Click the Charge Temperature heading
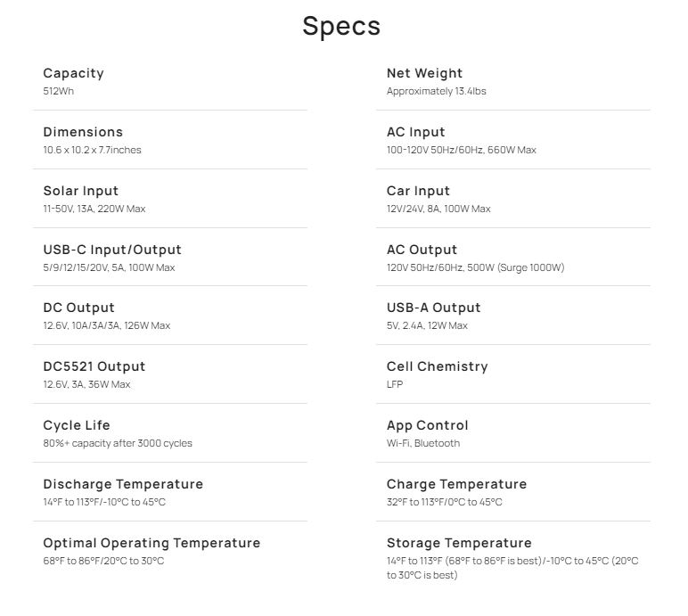 point(456,484)
